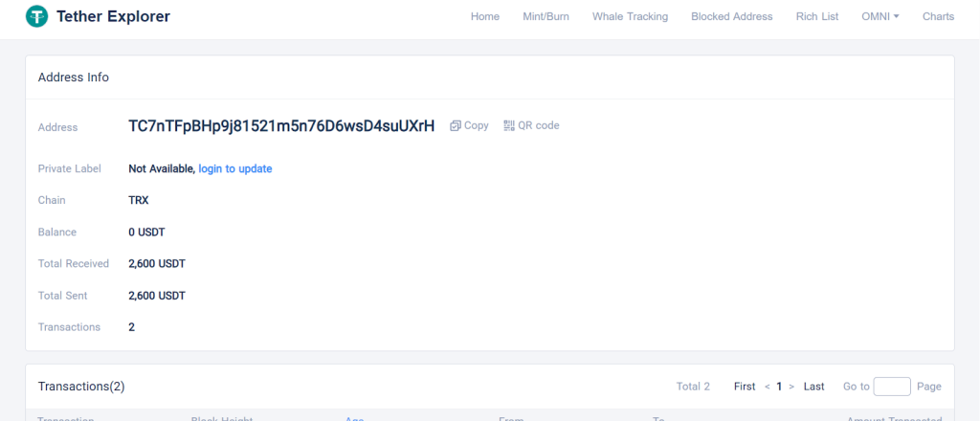This screenshot has width=980, height=421.
Task: Open the Blocked Address page
Action: pyautogui.click(x=732, y=17)
